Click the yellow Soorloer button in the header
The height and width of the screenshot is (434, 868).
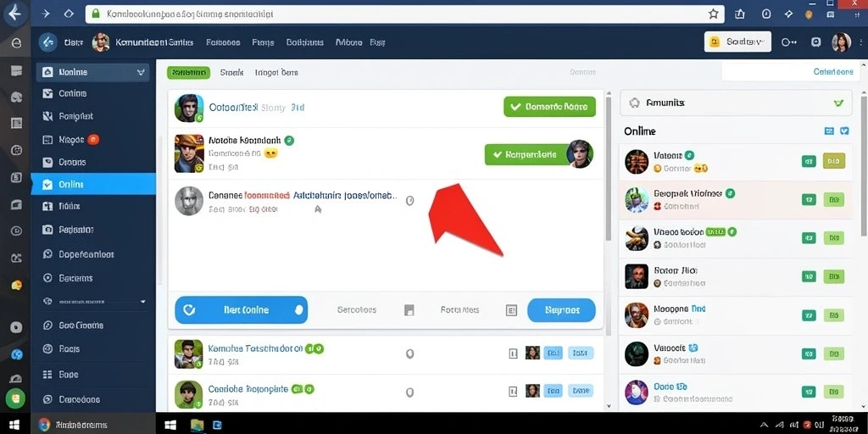click(737, 42)
